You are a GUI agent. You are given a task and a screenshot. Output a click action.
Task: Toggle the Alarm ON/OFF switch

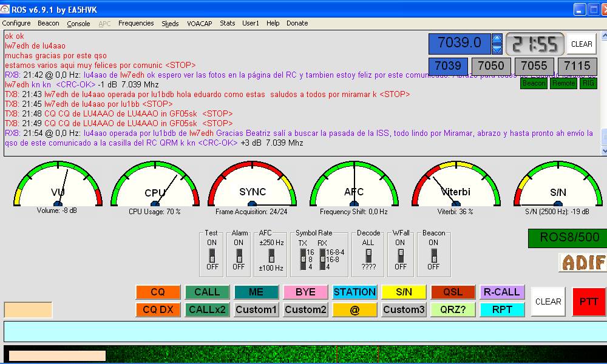coord(239,255)
